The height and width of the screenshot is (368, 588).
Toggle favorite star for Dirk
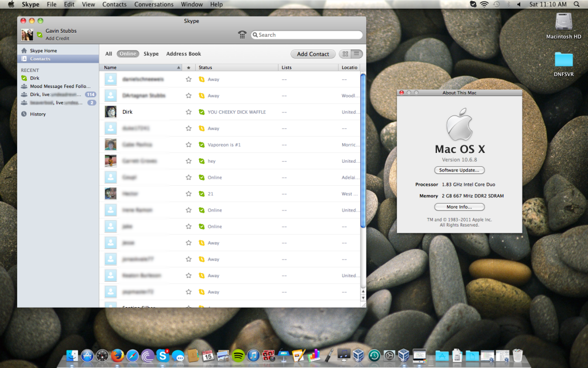click(188, 112)
